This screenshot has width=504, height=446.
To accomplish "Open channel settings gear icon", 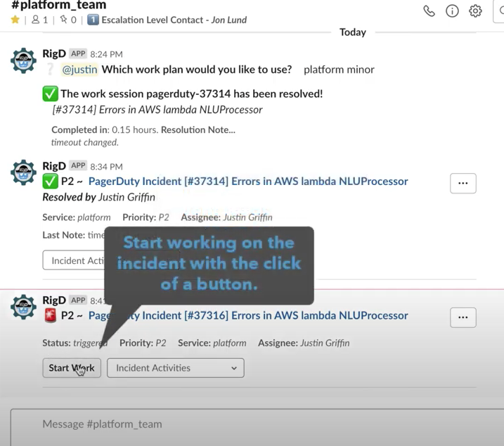I will [x=475, y=11].
